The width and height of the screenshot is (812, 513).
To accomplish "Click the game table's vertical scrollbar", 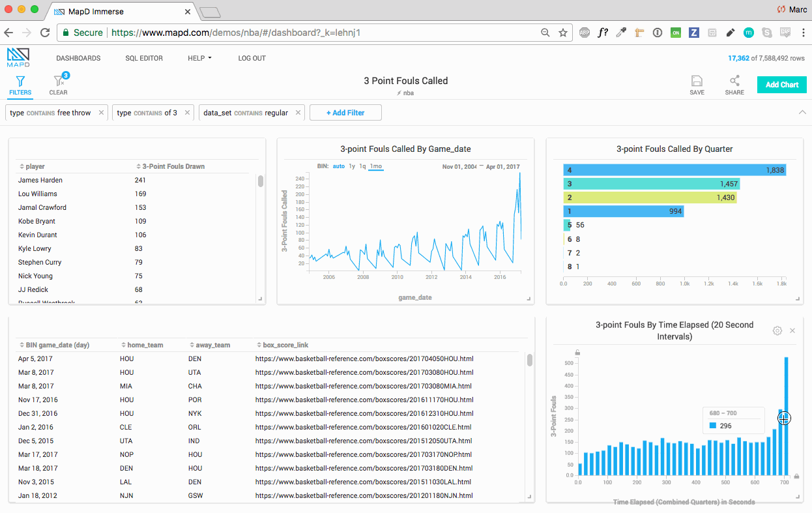I will (530, 360).
